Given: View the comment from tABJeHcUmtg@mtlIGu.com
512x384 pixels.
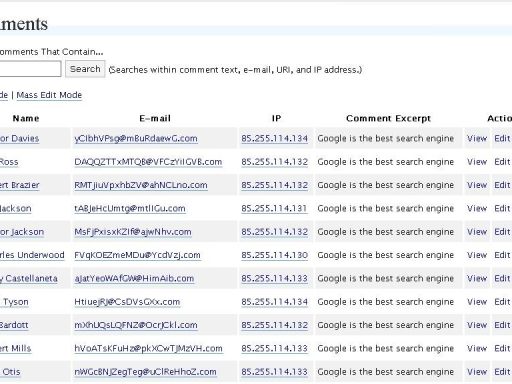Looking at the screenshot, I should click(477, 208).
